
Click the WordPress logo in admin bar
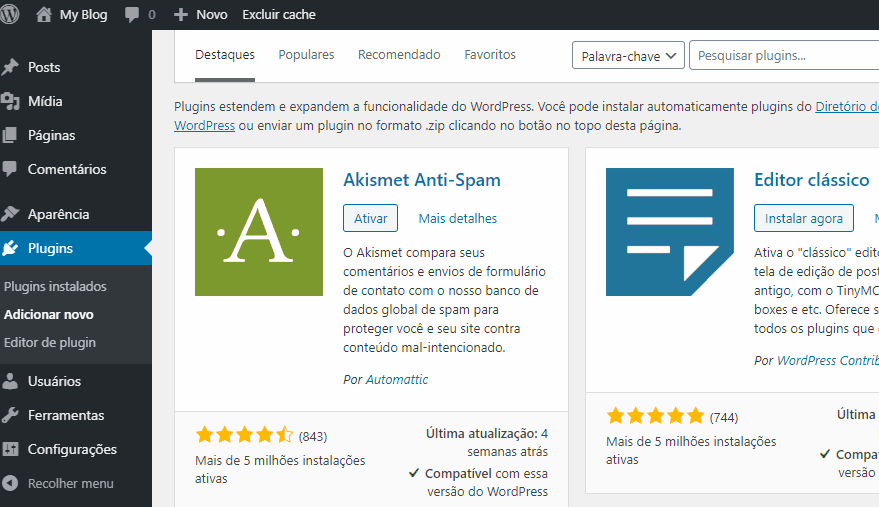(x=9, y=14)
